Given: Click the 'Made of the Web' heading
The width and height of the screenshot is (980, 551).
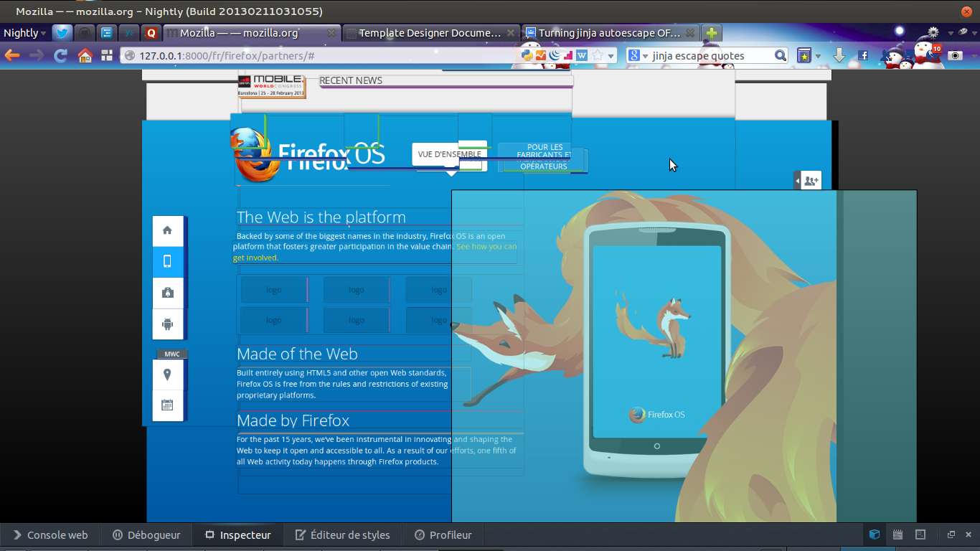Looking at the screenshot, I should pos(297,354).
